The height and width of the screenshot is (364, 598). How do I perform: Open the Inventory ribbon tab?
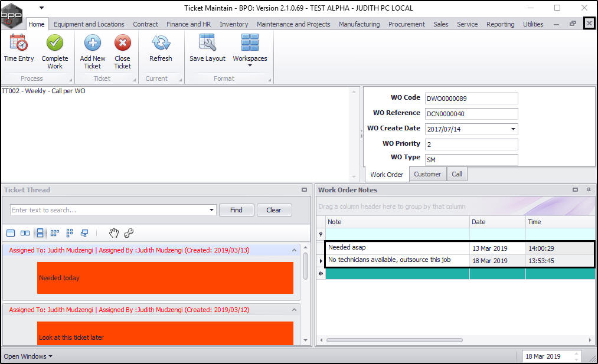click(x=234, y=24)
